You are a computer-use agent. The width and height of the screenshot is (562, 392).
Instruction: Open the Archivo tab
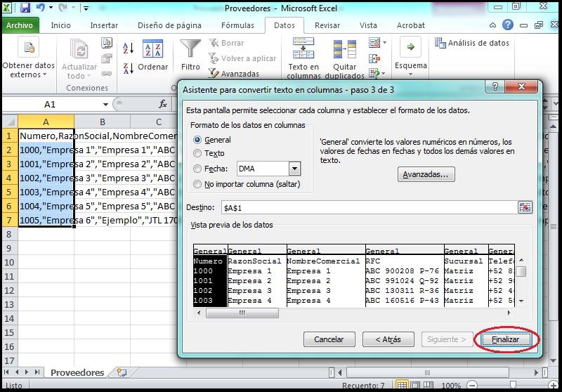coord(20,25)
